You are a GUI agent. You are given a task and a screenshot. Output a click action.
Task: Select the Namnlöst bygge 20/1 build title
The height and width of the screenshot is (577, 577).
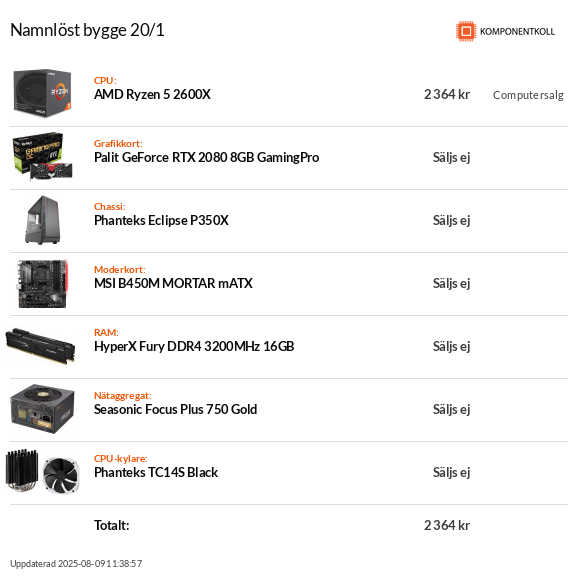87,31
